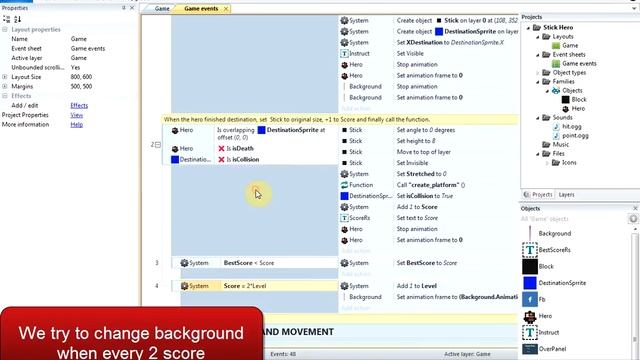Click the categorized sort icon in Properties
The width and height of the screenshot is (640, 360).
click(x=7, y=19)
